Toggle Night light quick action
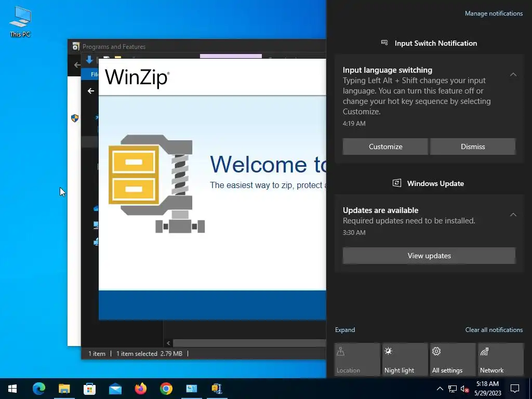Screen dimensions: 532x399 point(405,360)
